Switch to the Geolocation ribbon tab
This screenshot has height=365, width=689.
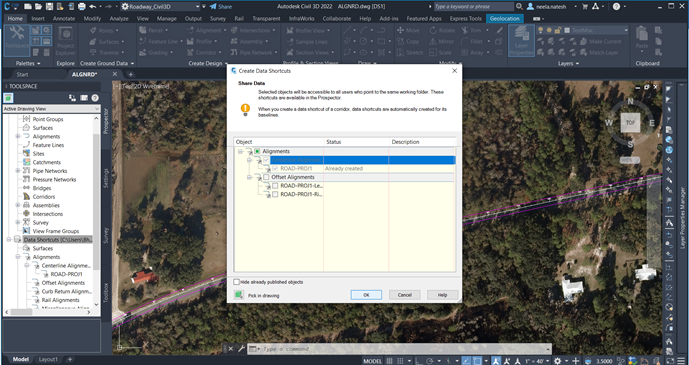tap(505, 18)
